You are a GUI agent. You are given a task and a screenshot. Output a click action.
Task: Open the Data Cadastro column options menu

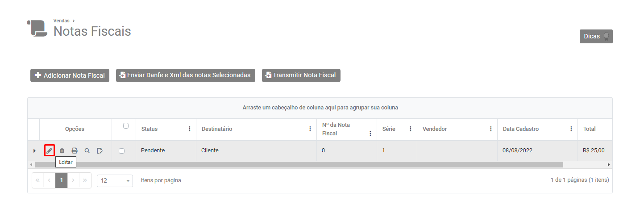pyautogui.click(x=571, y=129)
